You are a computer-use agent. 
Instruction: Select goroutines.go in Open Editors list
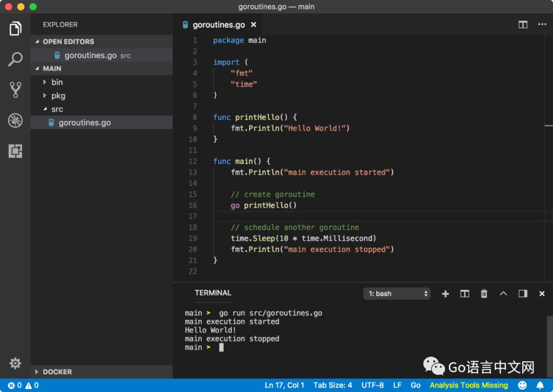[101, 55]
